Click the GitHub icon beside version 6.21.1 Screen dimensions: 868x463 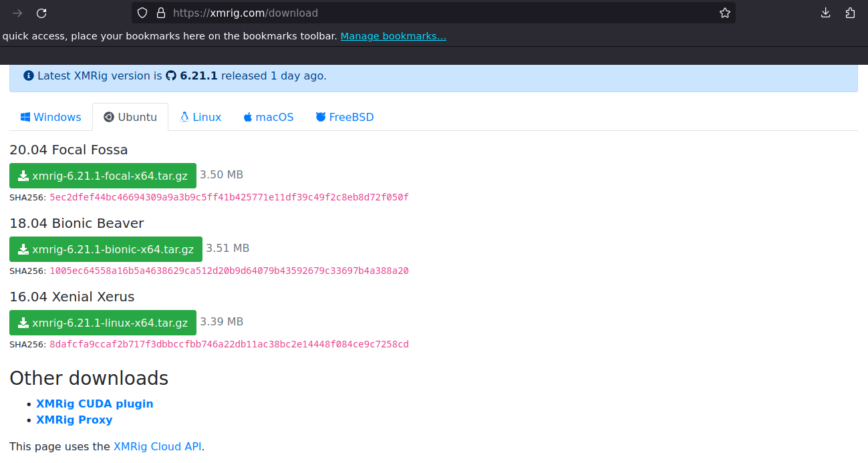pyautogui.click(x=172, y=75)
